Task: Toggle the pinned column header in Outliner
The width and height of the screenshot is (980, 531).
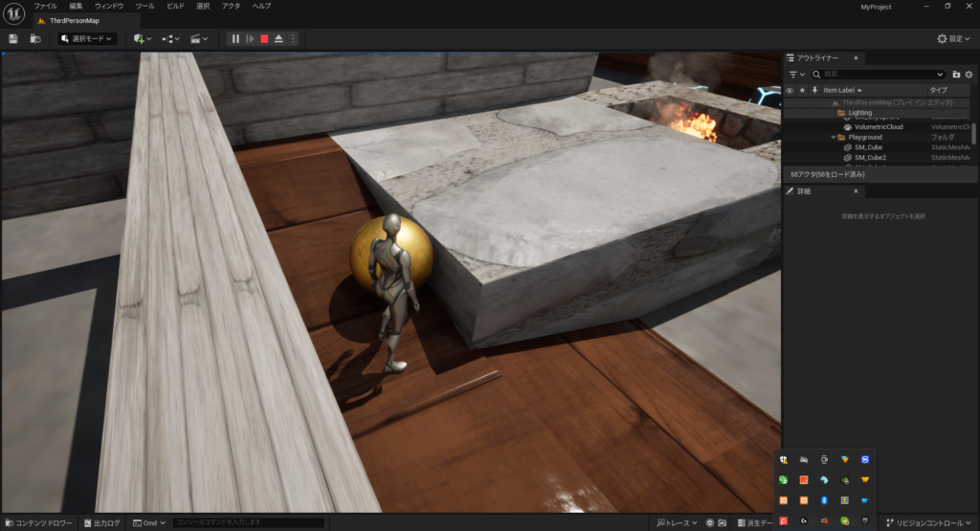Action: (x=814, y=90)
